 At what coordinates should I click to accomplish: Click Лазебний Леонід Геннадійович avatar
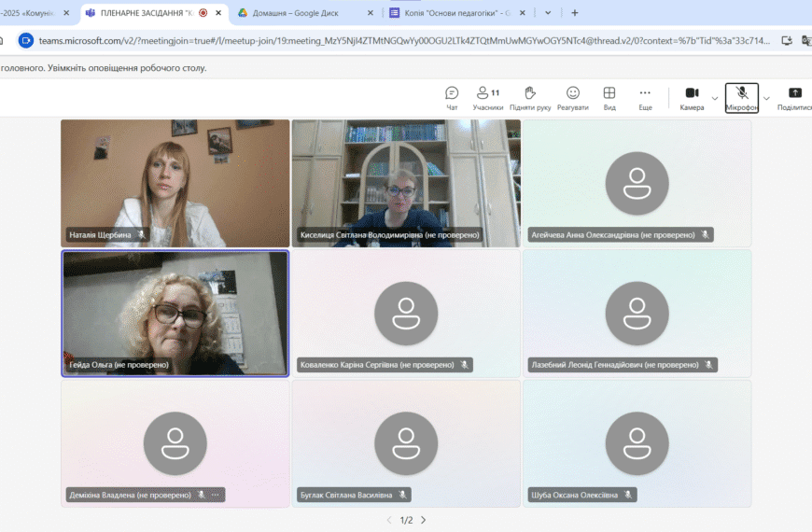click(x=637, y=314)
